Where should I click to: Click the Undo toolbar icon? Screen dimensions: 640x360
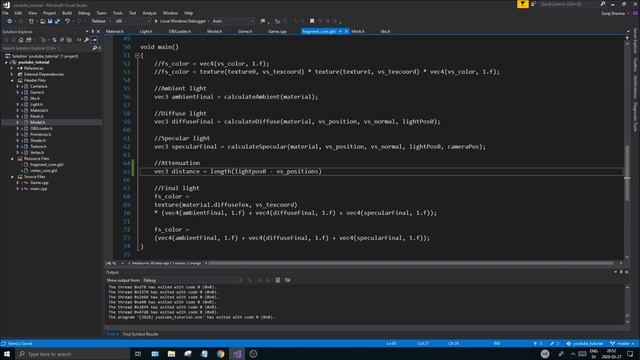coord(67,21)
